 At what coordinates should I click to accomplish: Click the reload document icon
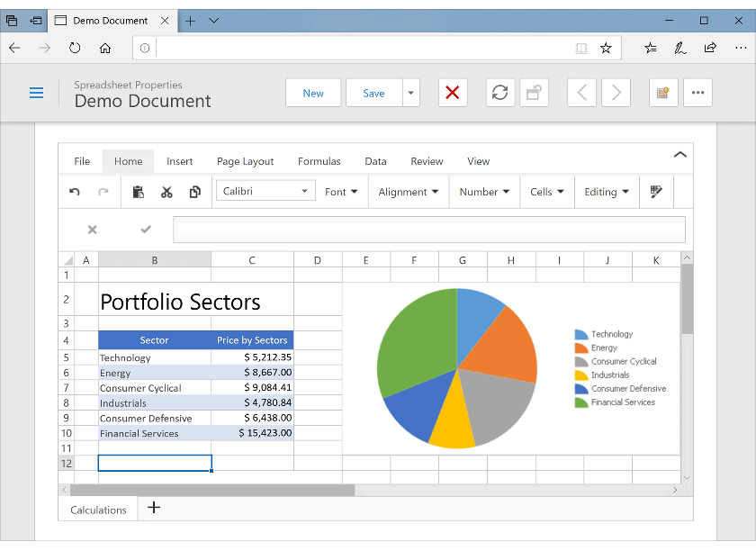499,92
